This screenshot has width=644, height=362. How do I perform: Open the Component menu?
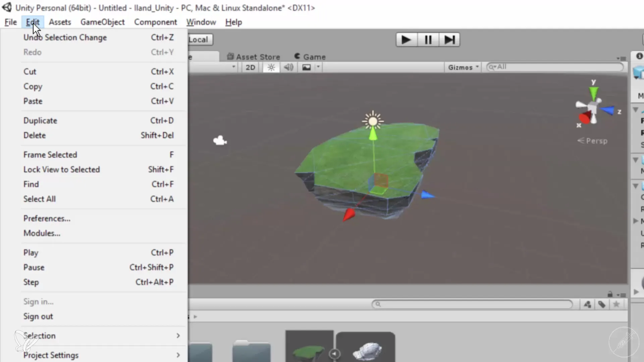(x=156, y=22)
